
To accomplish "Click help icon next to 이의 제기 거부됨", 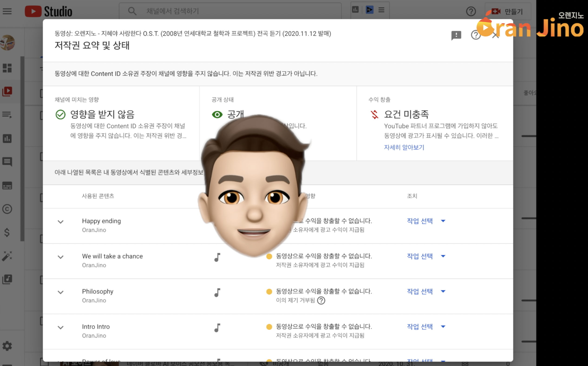I will point(321,300).
